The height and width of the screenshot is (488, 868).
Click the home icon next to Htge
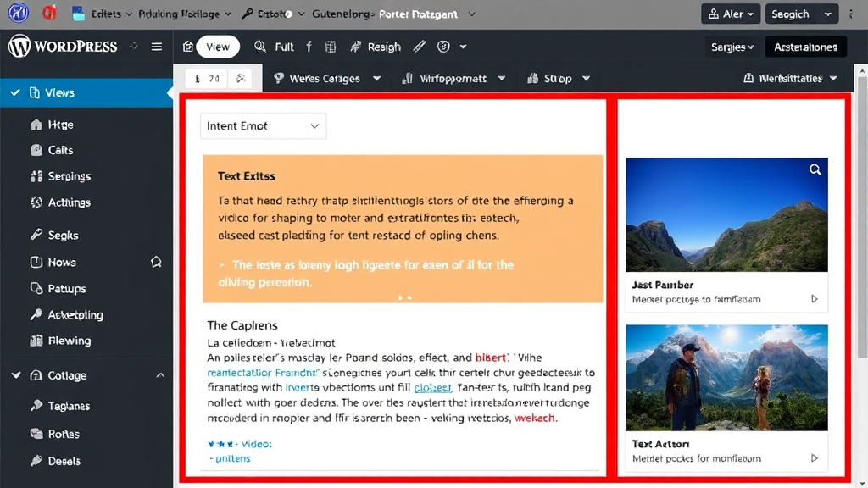click(x=36, y=125)
